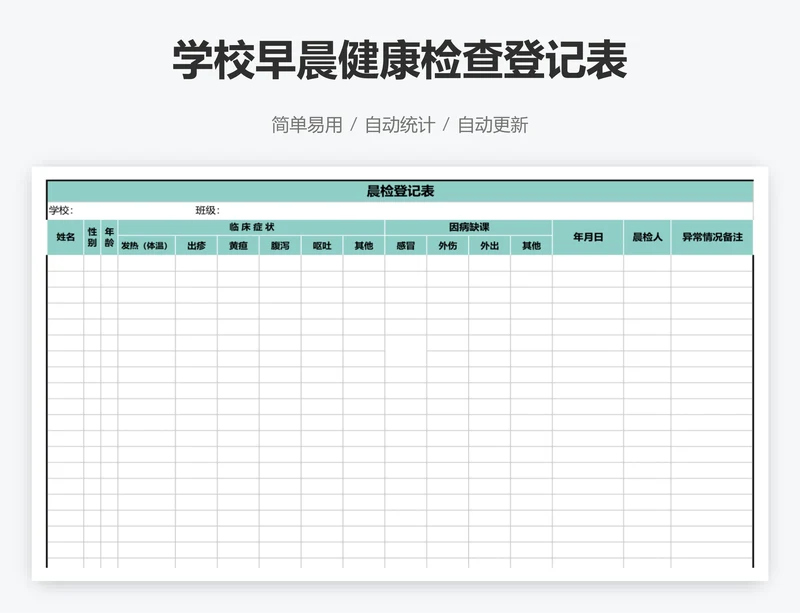Click the 自动统计 subtitle text
This screenshot has height=613, width=800.
400,125
